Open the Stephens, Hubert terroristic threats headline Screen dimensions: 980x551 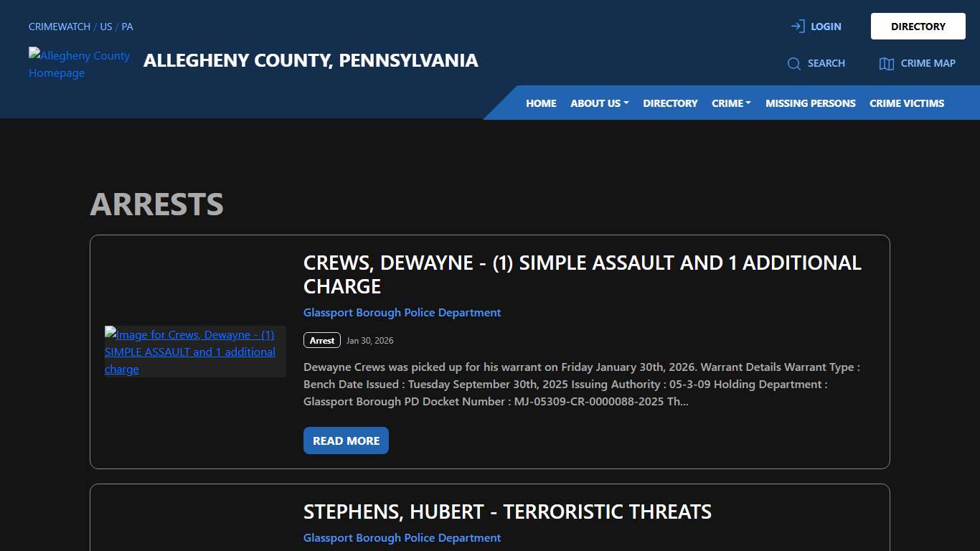(x=507, y=512)
